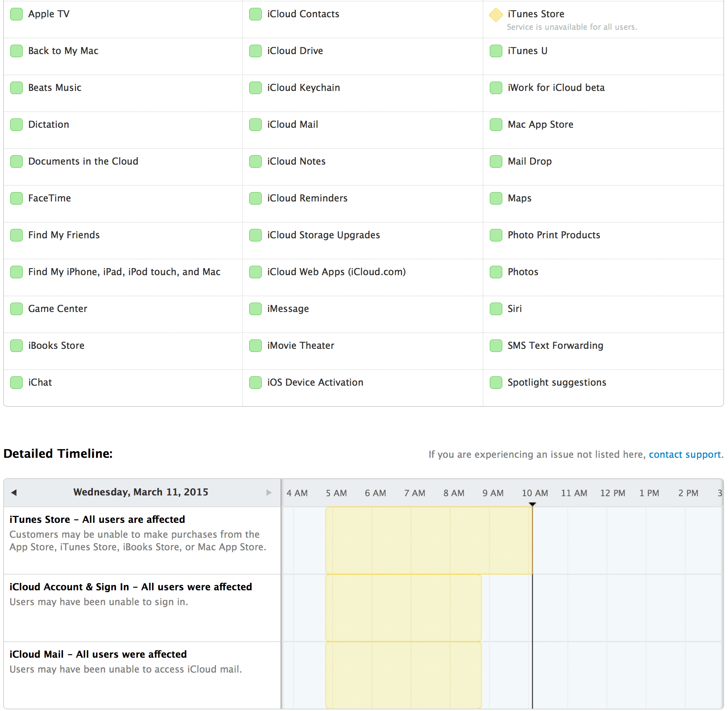Click the status icon beside Photo Print Products
Viewport: 728px width, 711px height.
[496, 235]
